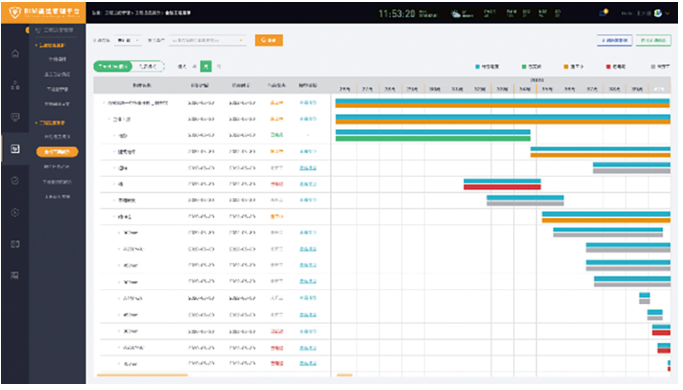
Task: Click the user avatar globe icon
Action: (x=658, y=13)
